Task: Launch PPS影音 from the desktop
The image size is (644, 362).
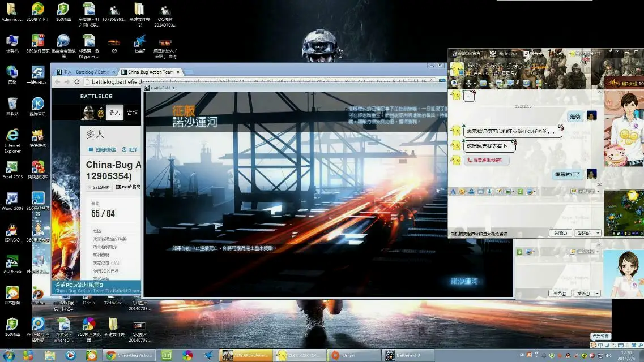Action: pyautogui.click(x=12, y=296)
